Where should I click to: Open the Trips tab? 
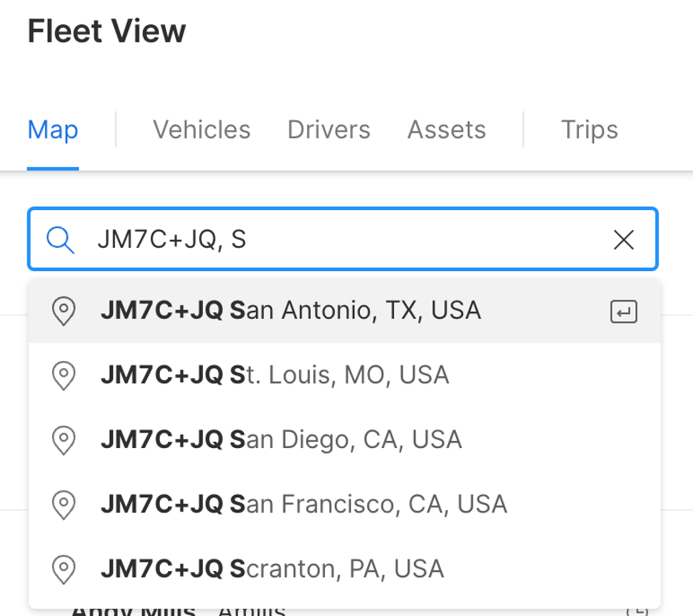(589, 130)
